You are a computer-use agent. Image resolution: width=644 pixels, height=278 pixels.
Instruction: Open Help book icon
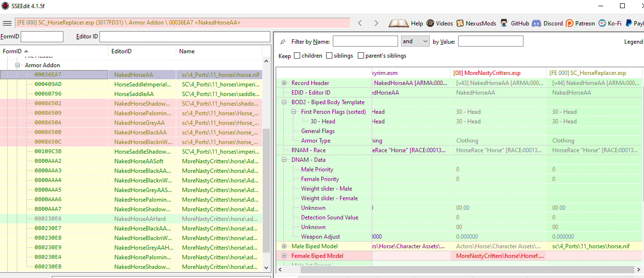click(406, 23)
